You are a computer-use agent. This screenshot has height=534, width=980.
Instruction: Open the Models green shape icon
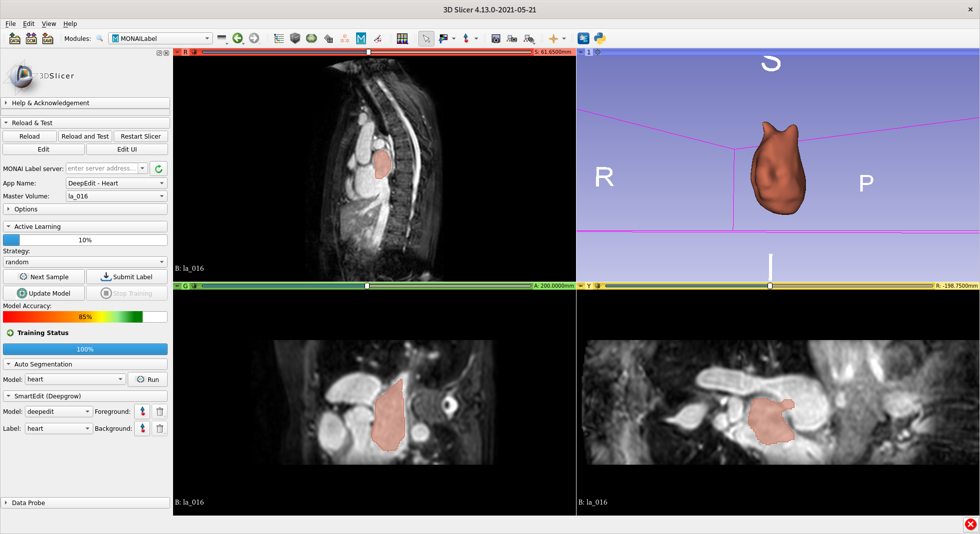tap(312, 38)
